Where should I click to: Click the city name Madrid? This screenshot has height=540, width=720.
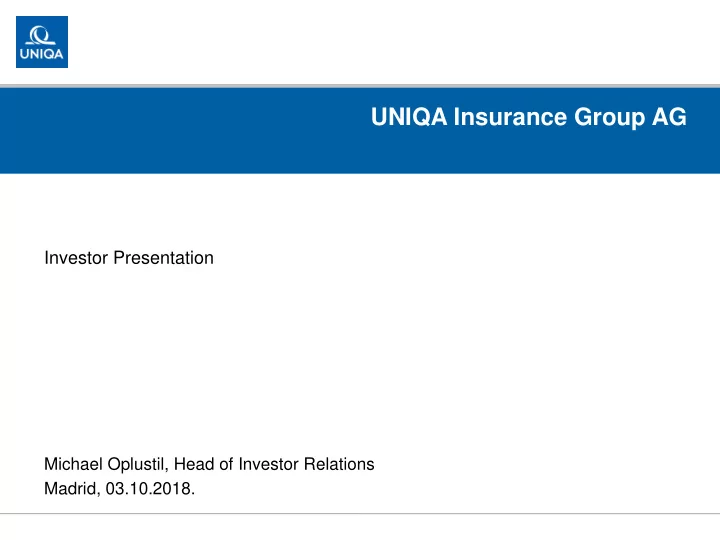pos(70,488)
